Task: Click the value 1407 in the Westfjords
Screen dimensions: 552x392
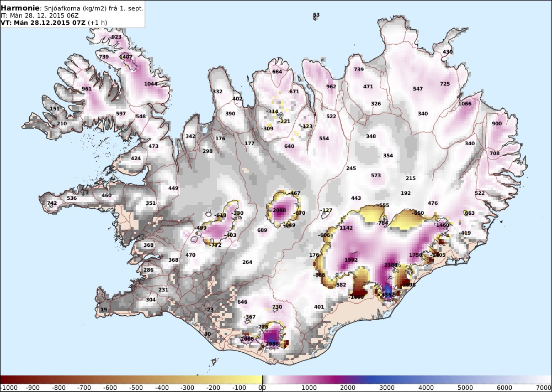Action: click(126, 57)
